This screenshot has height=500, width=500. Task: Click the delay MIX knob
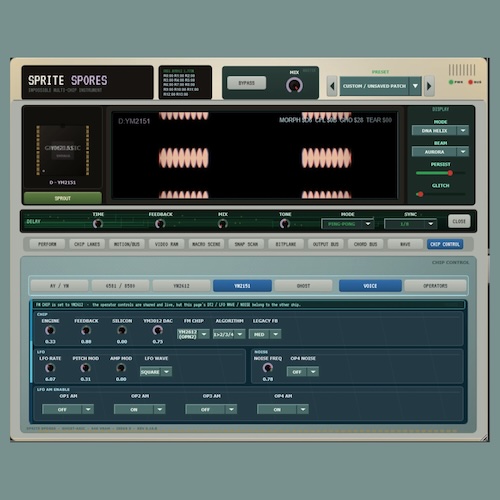point(222,224)
